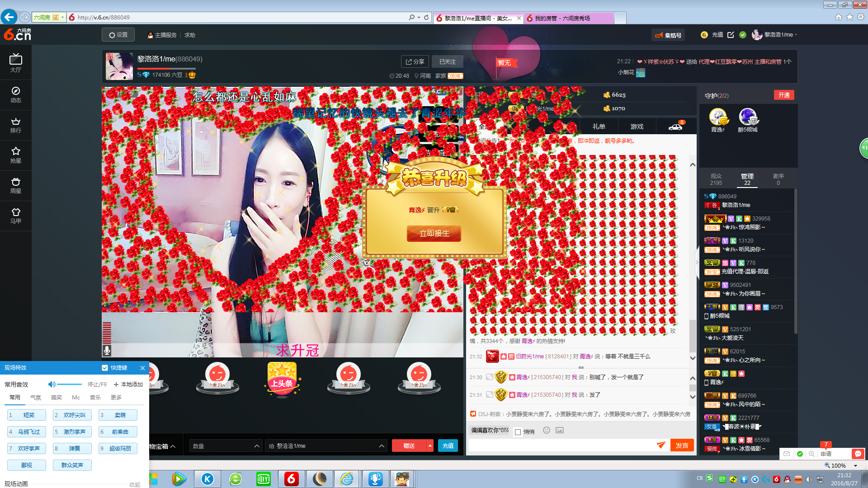This screenshot has height=488, width=868.
Task: Open the 排行 ranking in sidebar
Action: [x=16, y=125]
